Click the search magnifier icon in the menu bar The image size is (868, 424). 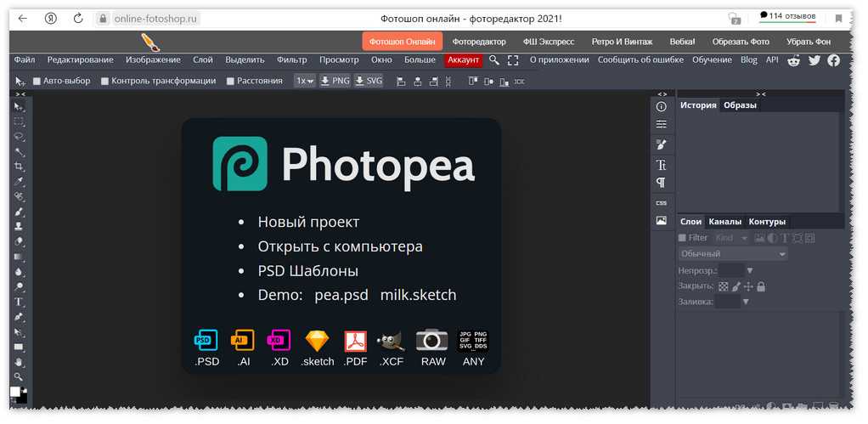pos(494,60)
